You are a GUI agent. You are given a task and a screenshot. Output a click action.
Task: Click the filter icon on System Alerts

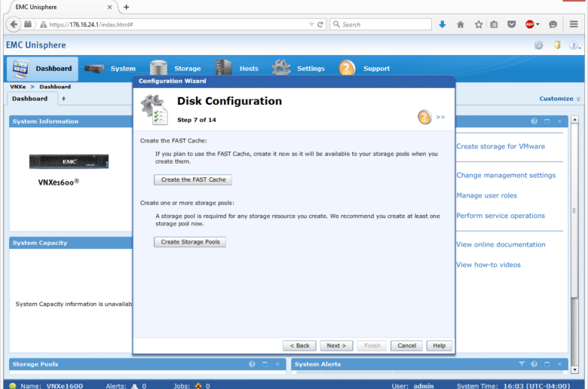click(x=521, y=364)
